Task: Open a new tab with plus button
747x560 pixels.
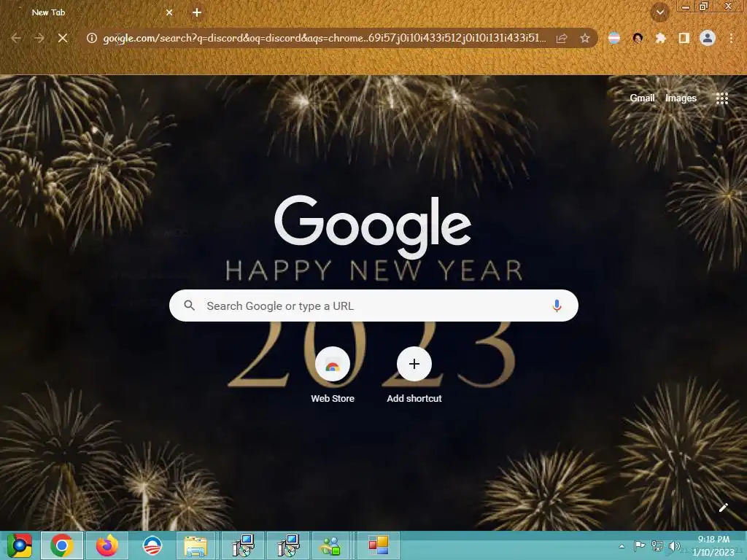Action: (x=197, y=12)
